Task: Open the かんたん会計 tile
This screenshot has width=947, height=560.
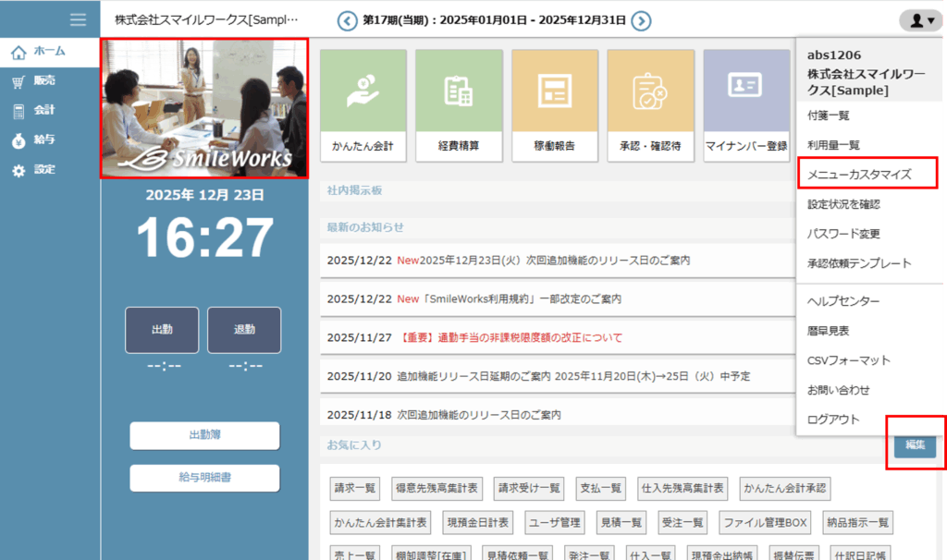Action: point(363,104)
